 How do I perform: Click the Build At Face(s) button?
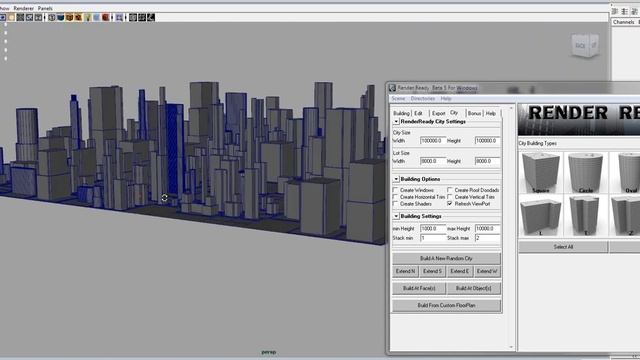tap(419, 288)
